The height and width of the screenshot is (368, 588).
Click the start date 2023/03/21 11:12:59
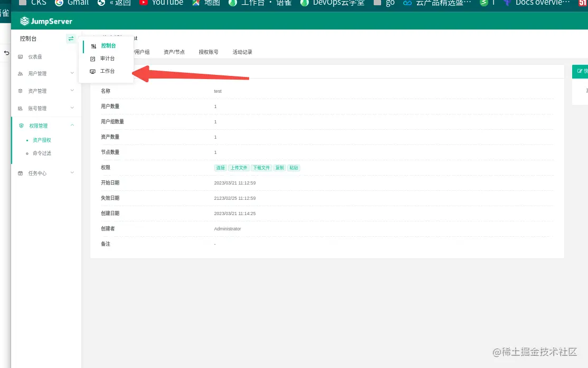click(235, 183)
